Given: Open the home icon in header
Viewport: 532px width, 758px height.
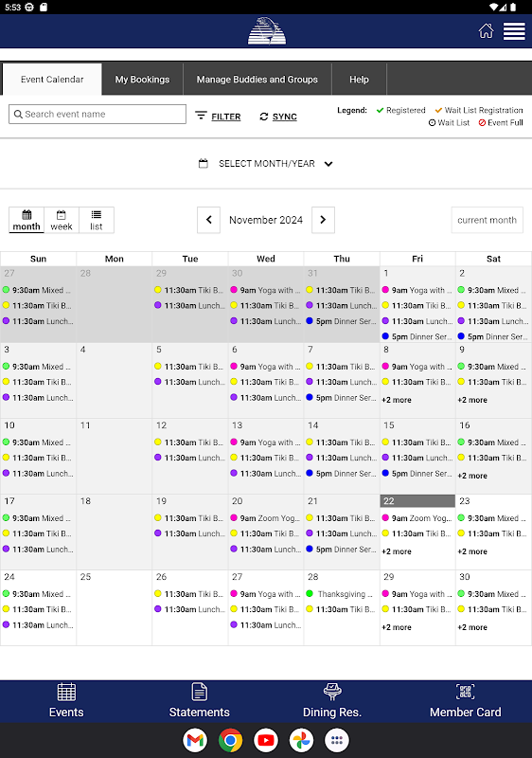Looking at the screenshot, I should point(486,31).
